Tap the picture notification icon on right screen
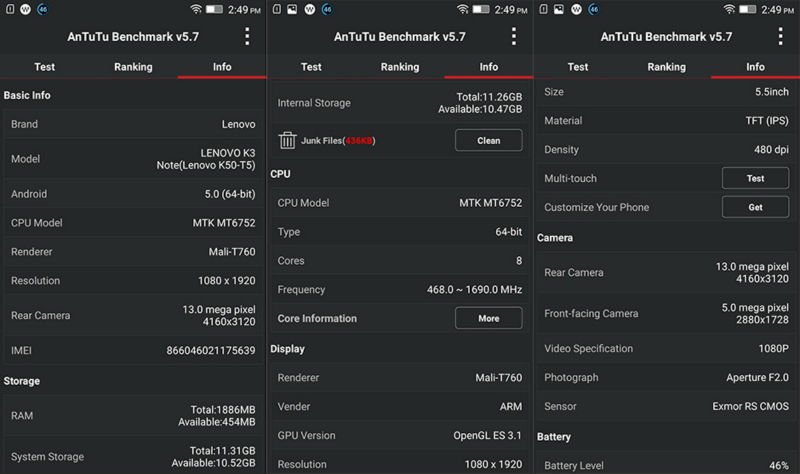Image resolution: width=800 pixels, height=474 pixels. tap(559, 9)
